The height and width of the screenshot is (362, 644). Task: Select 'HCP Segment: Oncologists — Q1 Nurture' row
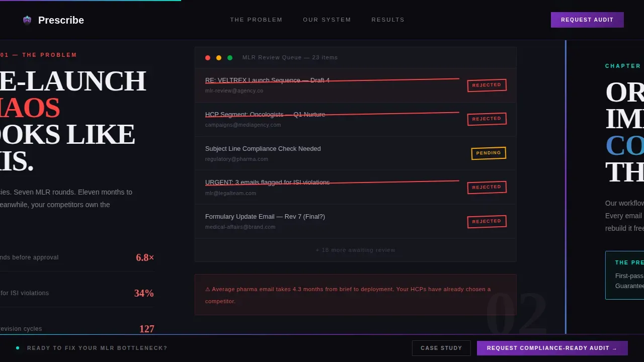tap(356, 120)
